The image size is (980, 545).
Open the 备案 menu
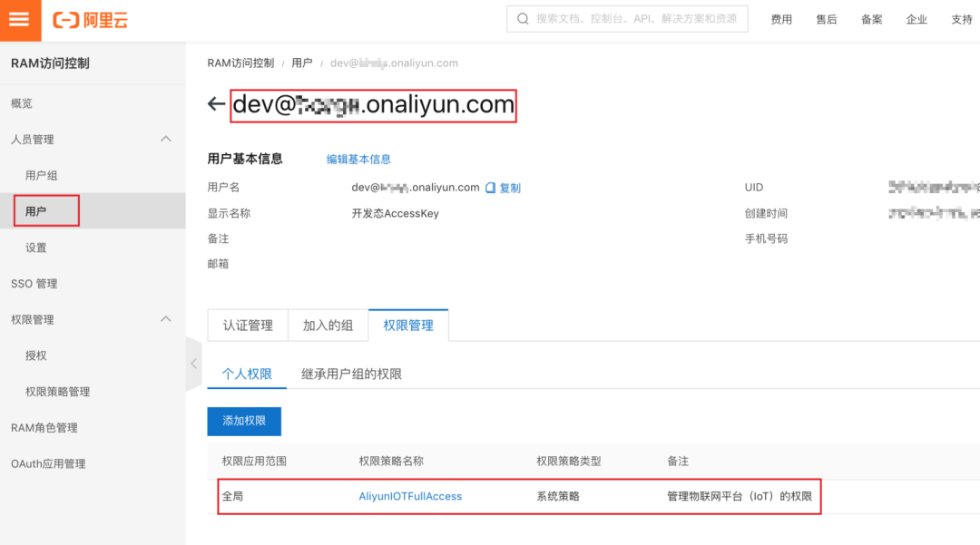click(x=871, y=19)
